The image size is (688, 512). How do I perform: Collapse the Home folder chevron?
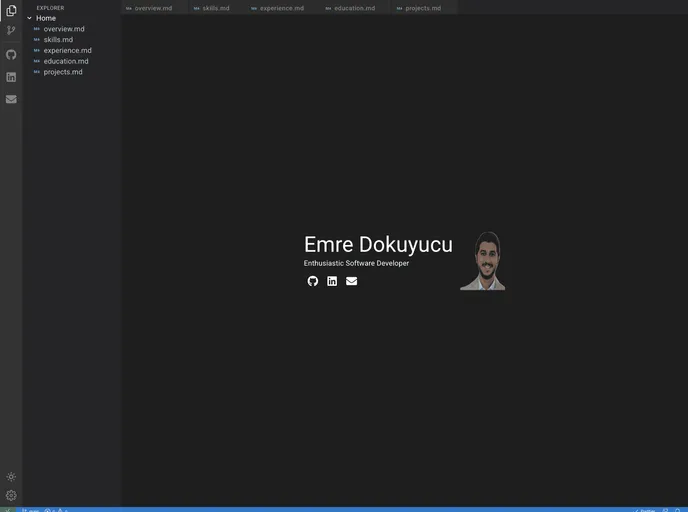pyautogui.click(x=29, y=18)
